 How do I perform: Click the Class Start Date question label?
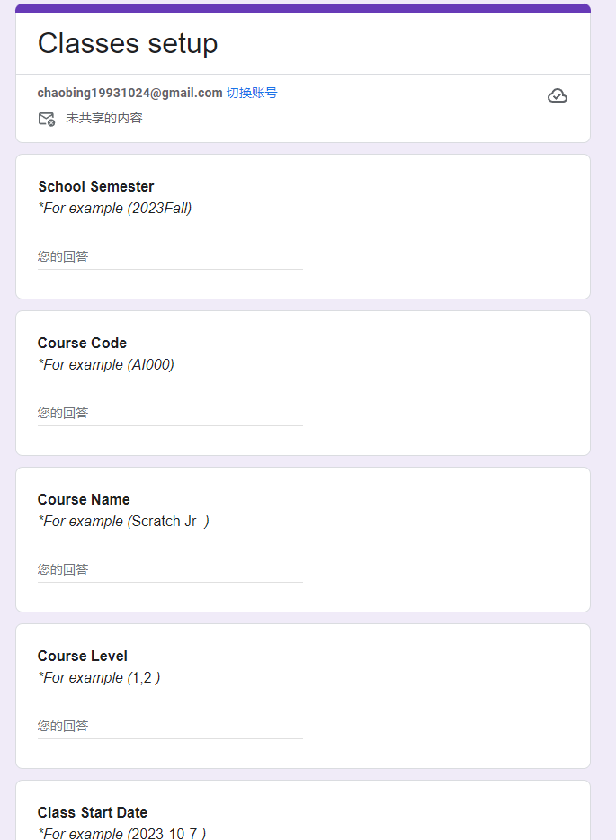click(93, 812)
